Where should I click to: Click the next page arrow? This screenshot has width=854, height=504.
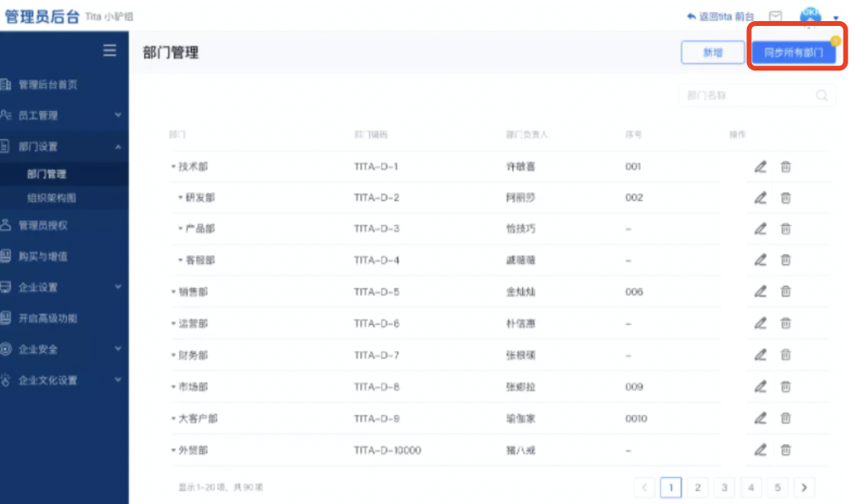click(804, 488)
